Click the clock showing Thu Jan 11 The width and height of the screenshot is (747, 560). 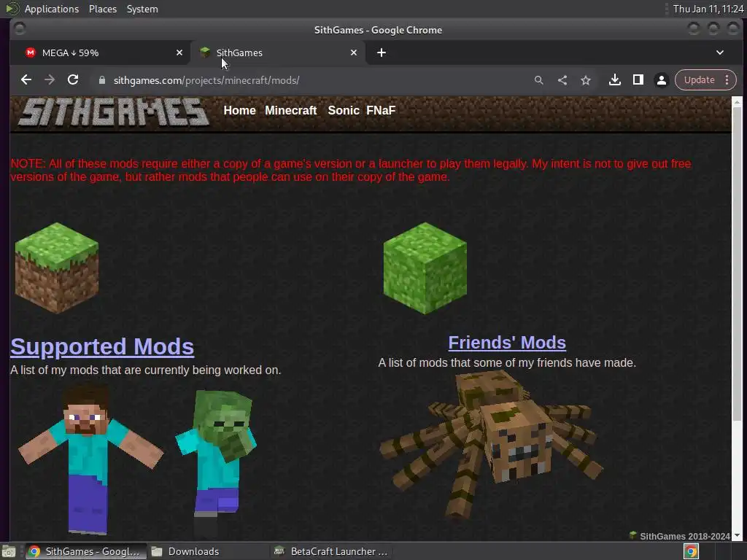coord(708,9)
